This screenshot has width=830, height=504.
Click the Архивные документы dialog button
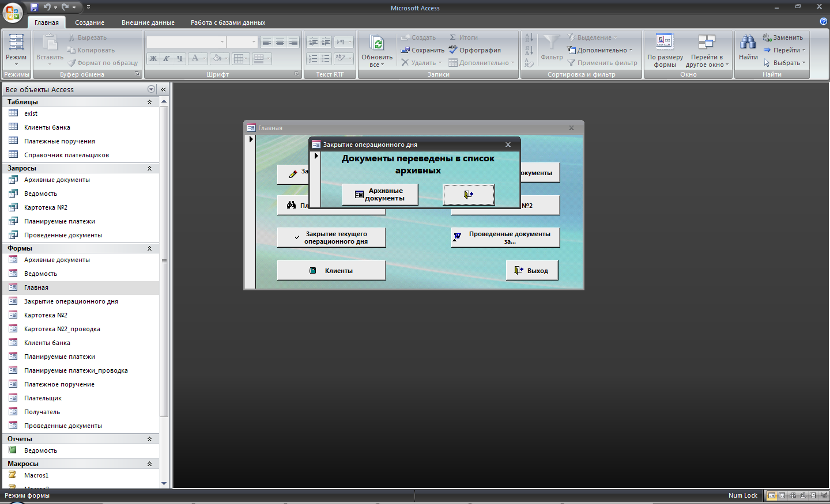tap(380, 195)
